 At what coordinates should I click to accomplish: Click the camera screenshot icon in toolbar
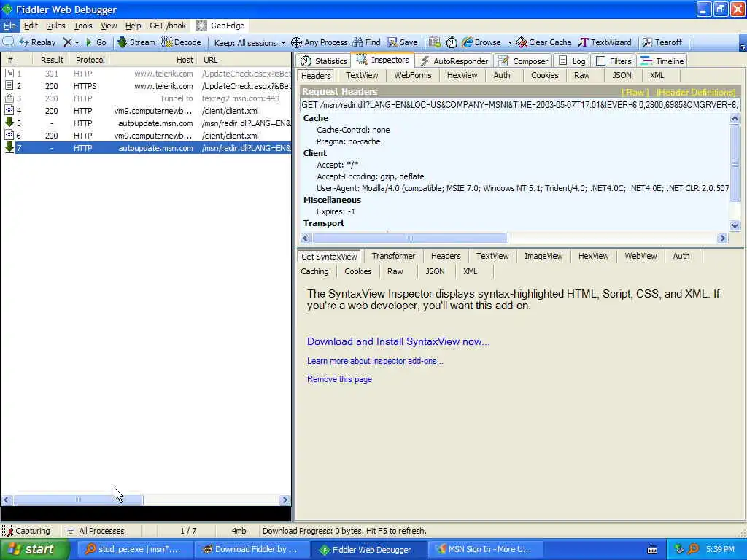434,42
